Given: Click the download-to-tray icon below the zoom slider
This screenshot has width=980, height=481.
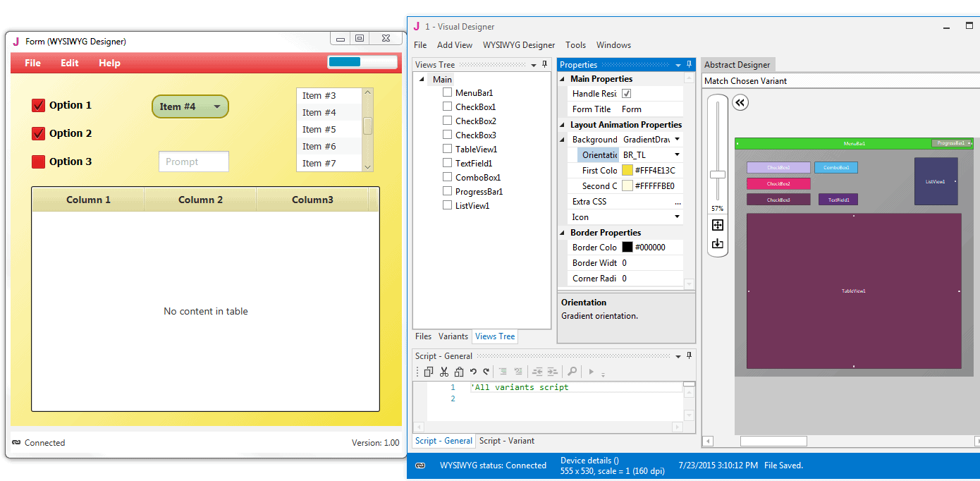Looking at the screenshot, I should coord(718,243).
